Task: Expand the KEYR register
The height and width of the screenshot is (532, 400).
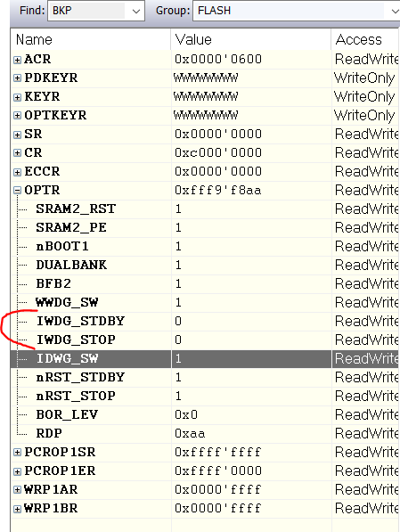Action: [17, 97]
